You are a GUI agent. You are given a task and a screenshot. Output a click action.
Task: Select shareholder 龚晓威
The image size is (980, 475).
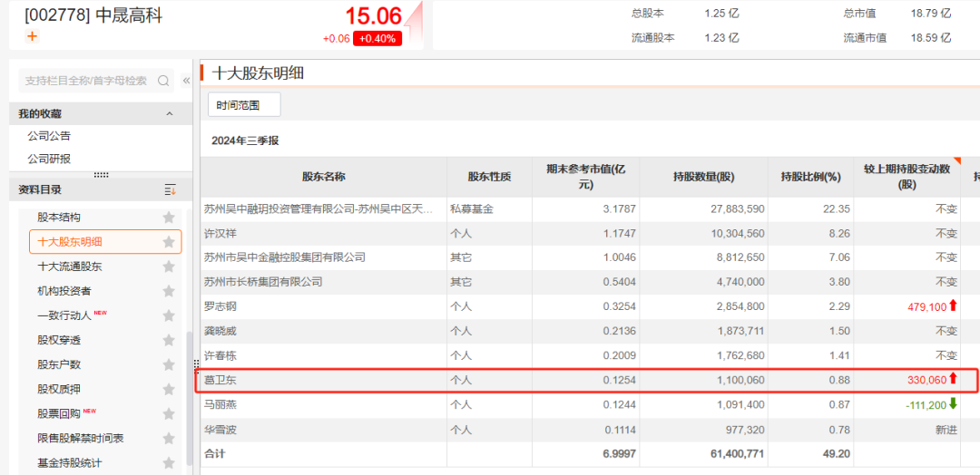[220, 331]
